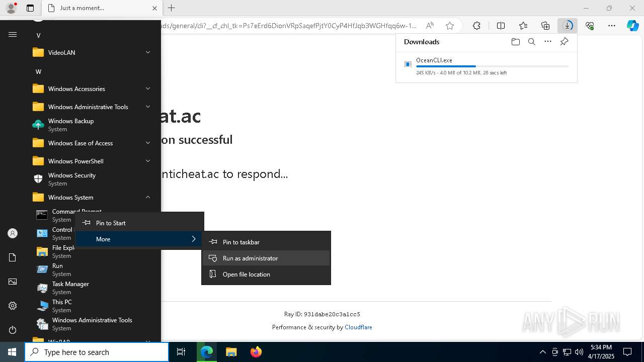644x362 pixels.
Task: Open the user account icon in Start
Action: 13,233
